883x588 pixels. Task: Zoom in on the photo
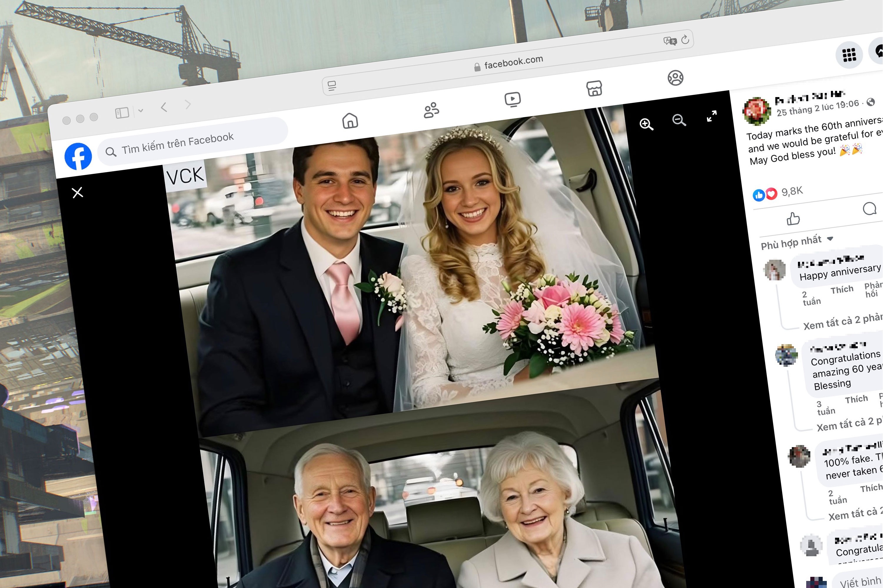pyautogui.click(x=646, y=124)
